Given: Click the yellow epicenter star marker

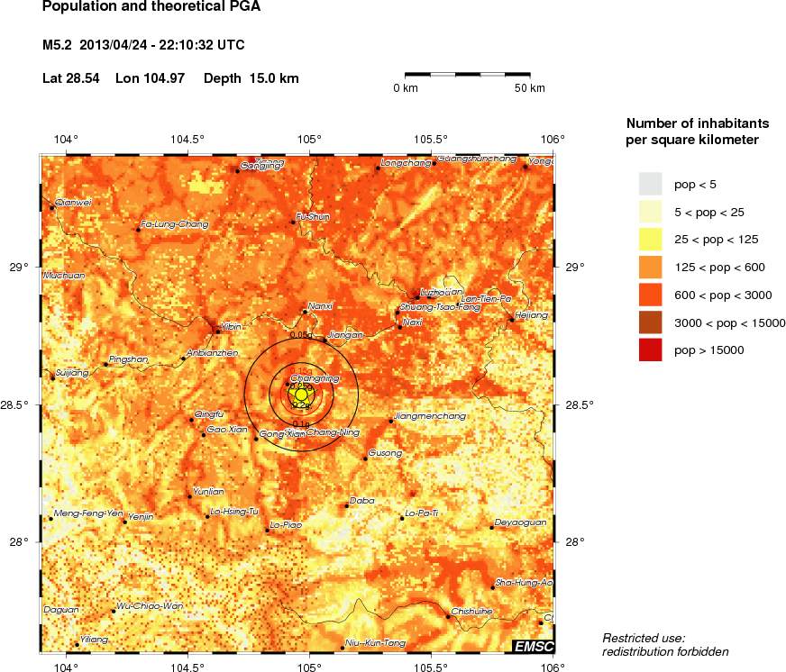Looking at the screenshot, I should click(301, 395).
